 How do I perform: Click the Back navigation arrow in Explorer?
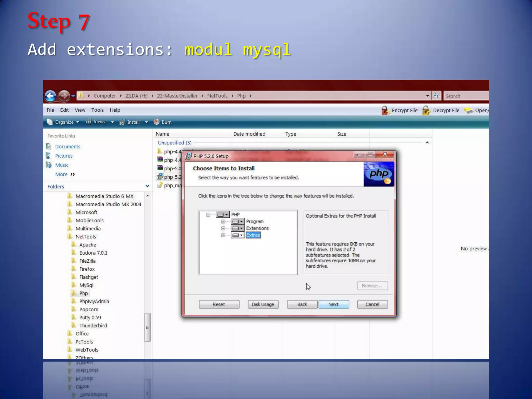click(50, 96)
